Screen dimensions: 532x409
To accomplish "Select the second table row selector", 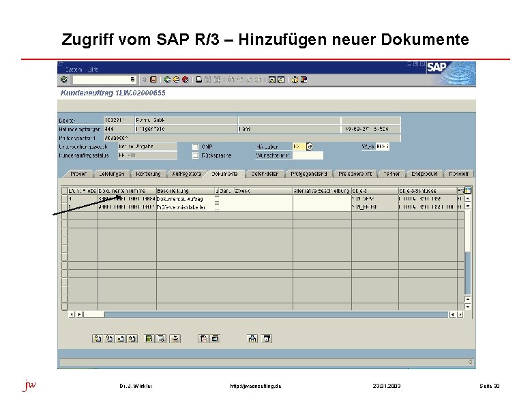I will (65, 207).
